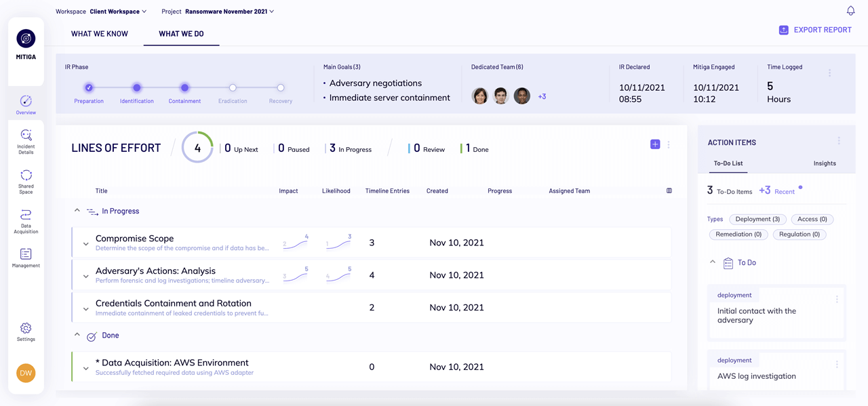
Task: Filter action items by Access (0)
Action: pyautogui.click(x=812, y=219)
